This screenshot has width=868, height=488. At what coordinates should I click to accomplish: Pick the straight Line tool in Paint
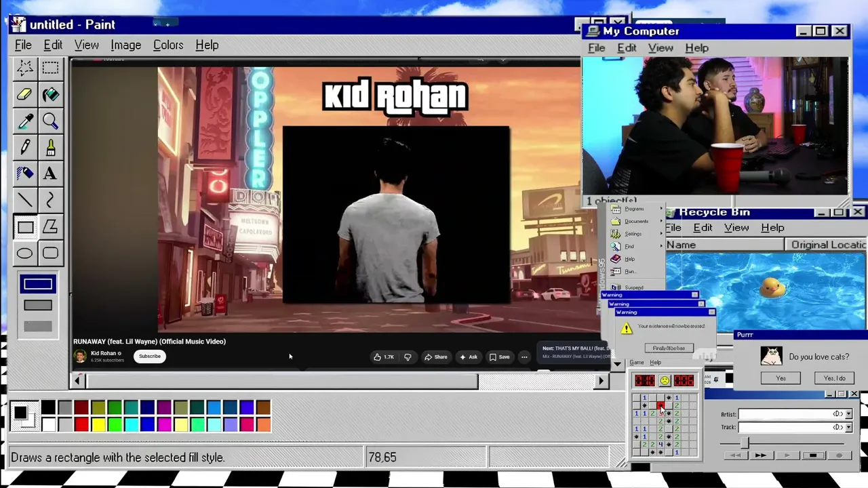[25, 200]
